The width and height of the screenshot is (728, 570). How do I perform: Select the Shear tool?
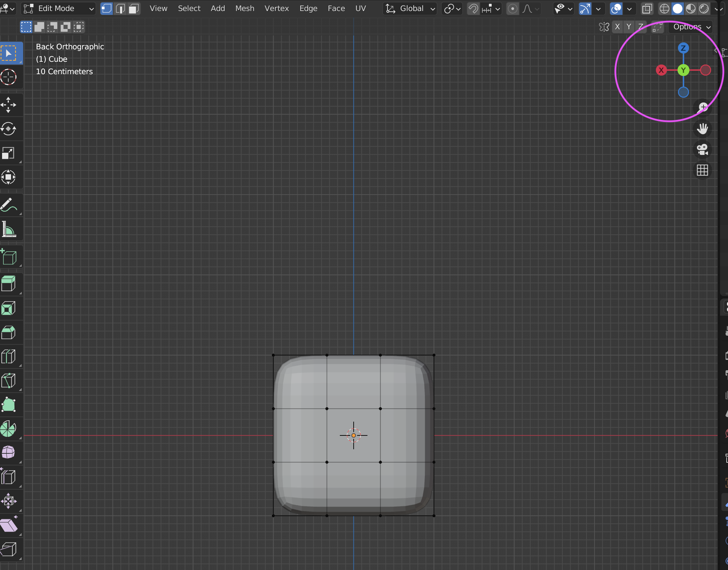click(x=9, y=525)
